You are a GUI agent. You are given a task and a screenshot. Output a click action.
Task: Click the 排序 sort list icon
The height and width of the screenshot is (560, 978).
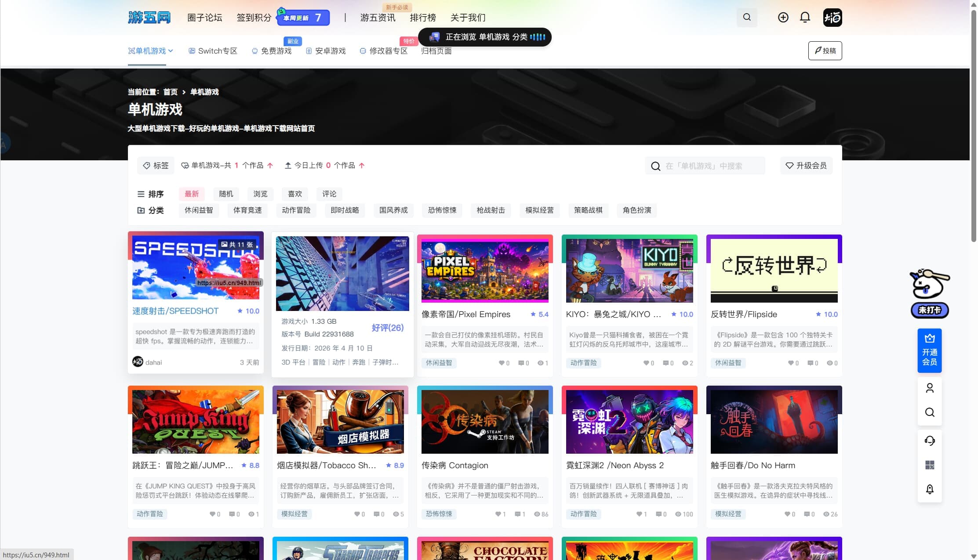pyautogui.click(x=141, y=194)
